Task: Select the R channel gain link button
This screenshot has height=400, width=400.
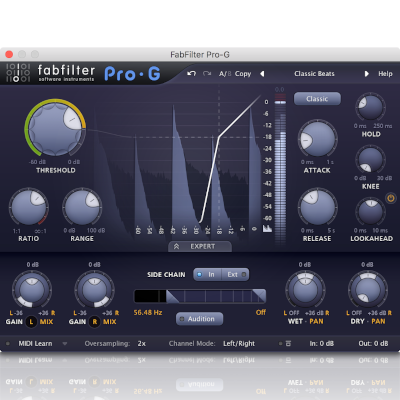Action: [x=95, y=322]
